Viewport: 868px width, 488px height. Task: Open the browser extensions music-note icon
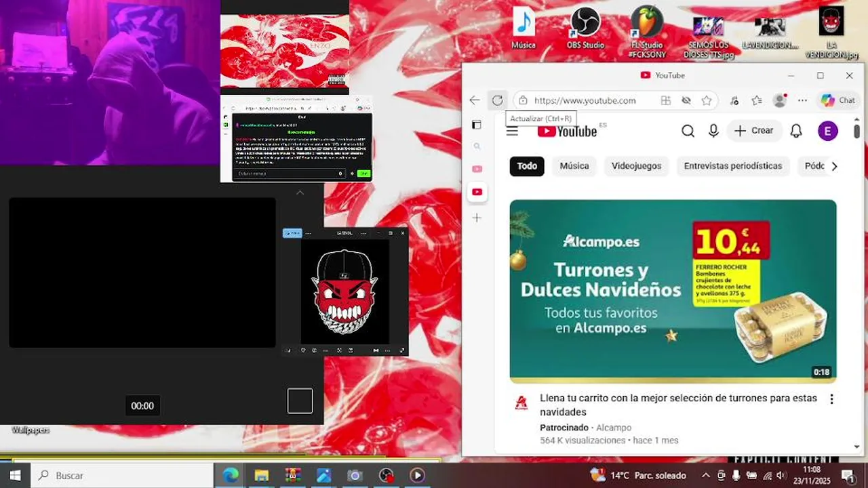pos(734,100)
